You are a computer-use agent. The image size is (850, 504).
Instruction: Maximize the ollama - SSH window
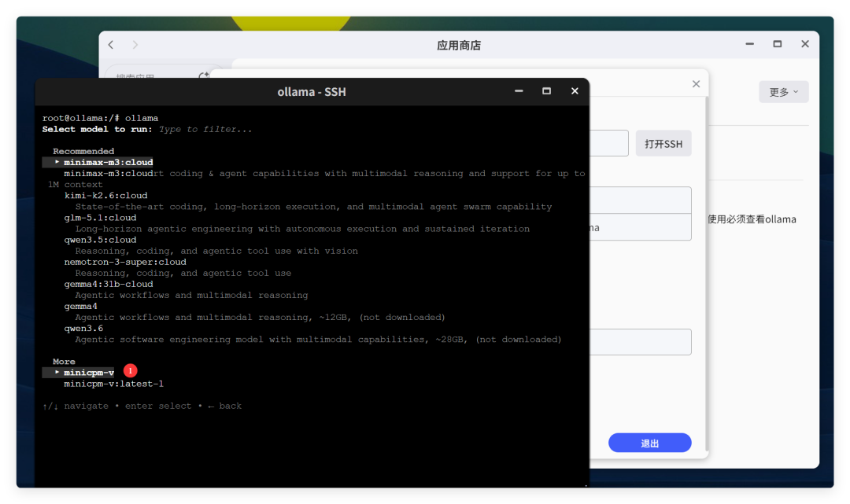tap(546, 91)
